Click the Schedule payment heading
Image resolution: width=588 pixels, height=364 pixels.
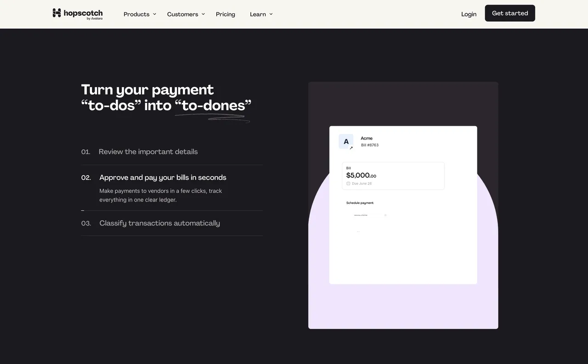point(360,202)
